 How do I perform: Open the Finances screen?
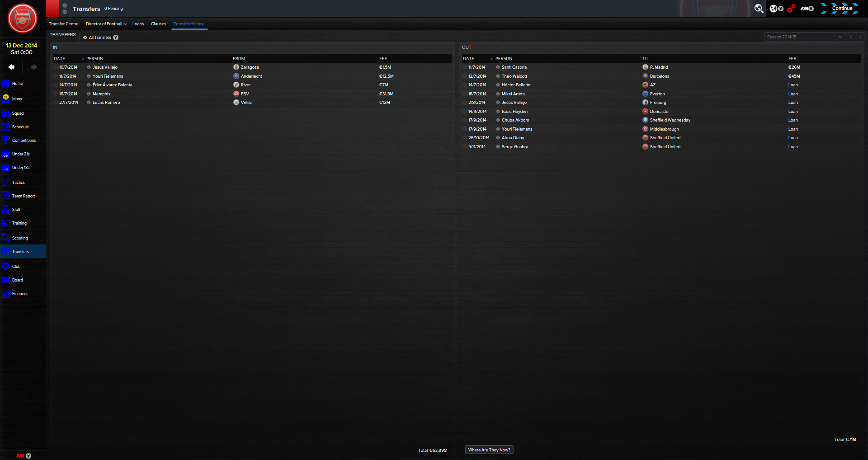point(23,294)
